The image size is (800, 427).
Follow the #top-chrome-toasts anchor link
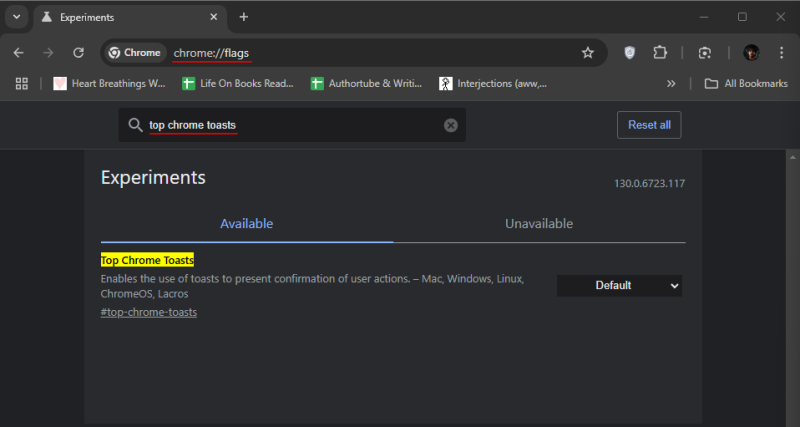pos(149,312)
